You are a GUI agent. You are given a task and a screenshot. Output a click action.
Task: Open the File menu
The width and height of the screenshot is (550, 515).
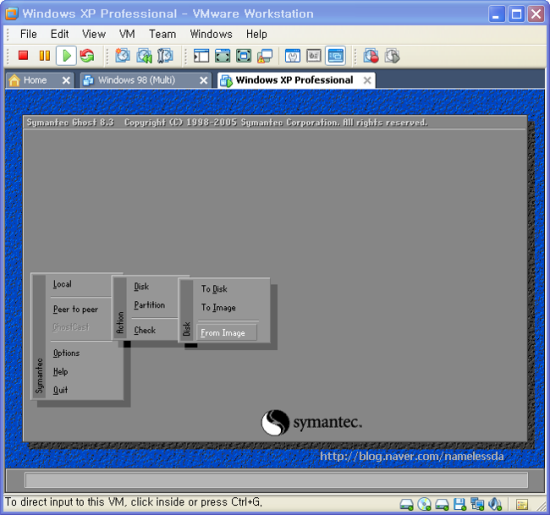click(28, 34)
